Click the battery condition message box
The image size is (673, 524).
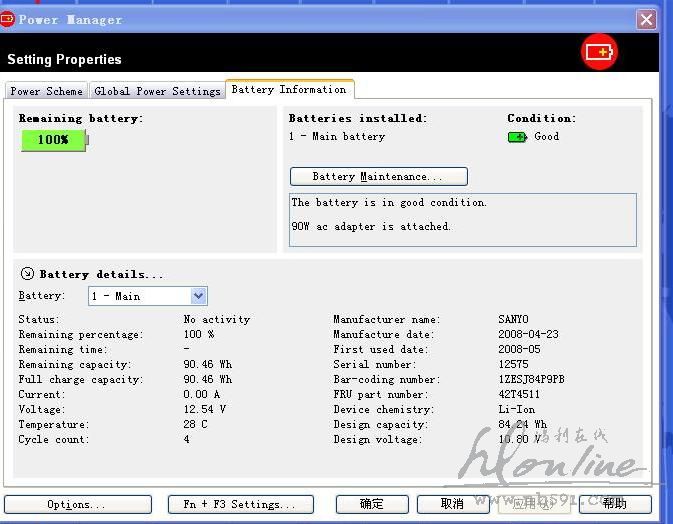click(462, 219)
